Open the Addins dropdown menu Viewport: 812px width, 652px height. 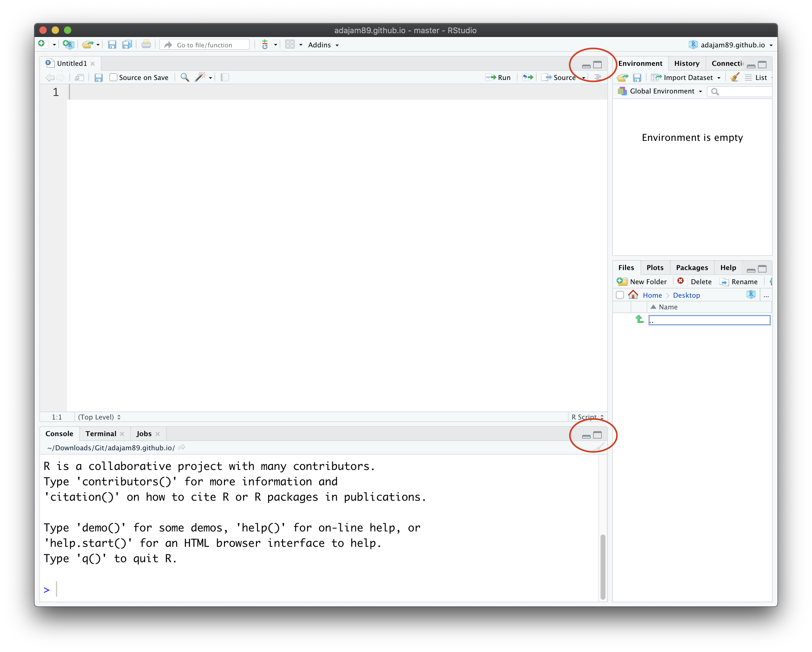pyautogui.click(x=323, y=45)
